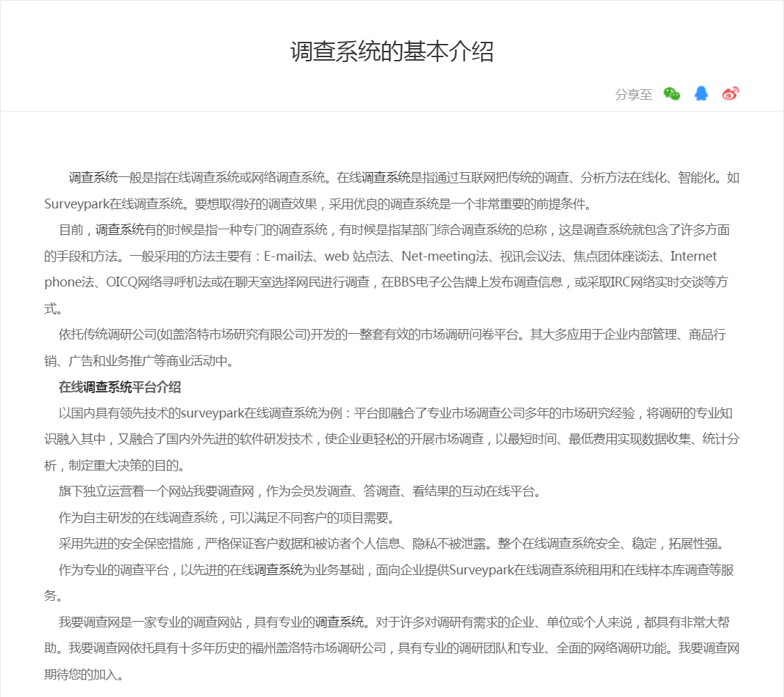
Task: Click the line beginning 旗下独立运营着一个网站
Action: pyautogui.click(x=302, y=491)
